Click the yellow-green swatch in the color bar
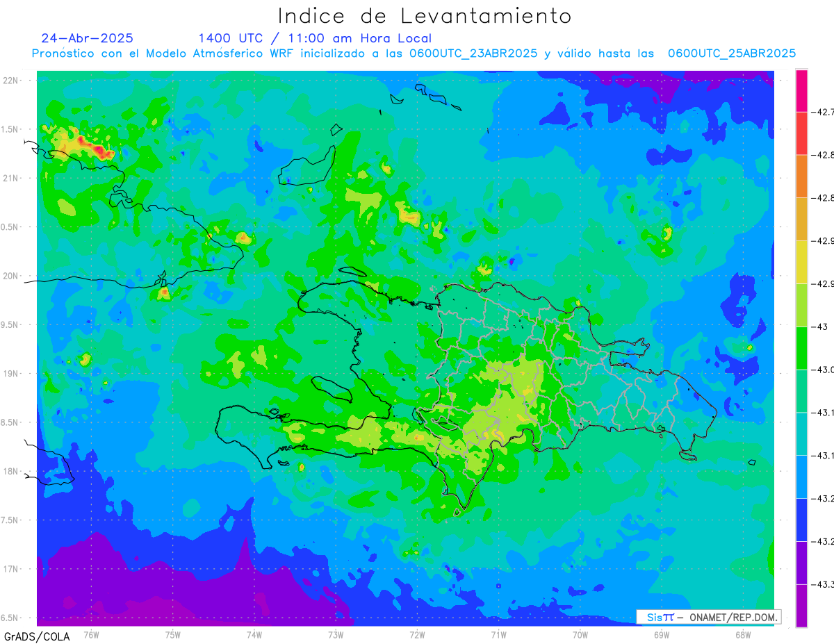Viewport: 834px width, 644px height. point(801,305)
